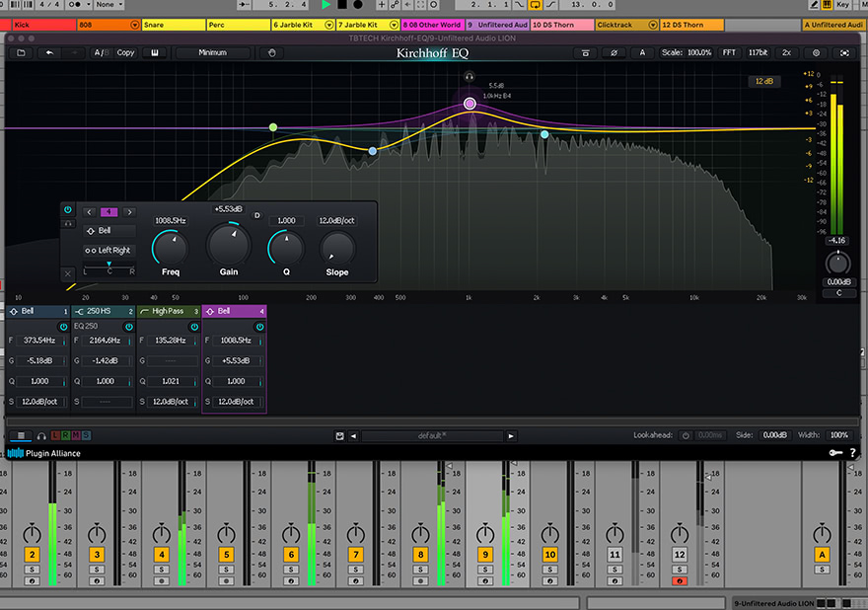Toggle power for Bell band 1
Viewport: 868px width, 610px height.
click(64, 327)
